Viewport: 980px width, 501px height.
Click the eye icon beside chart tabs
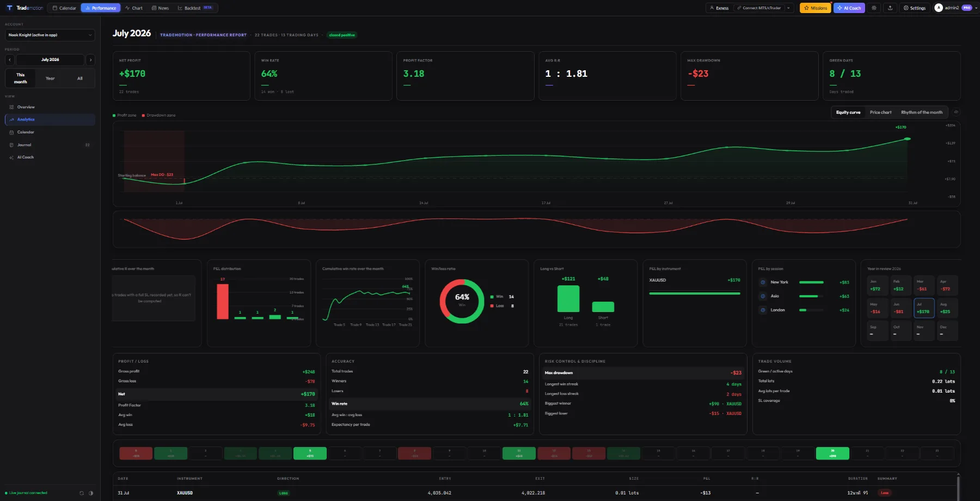point(956,112)
